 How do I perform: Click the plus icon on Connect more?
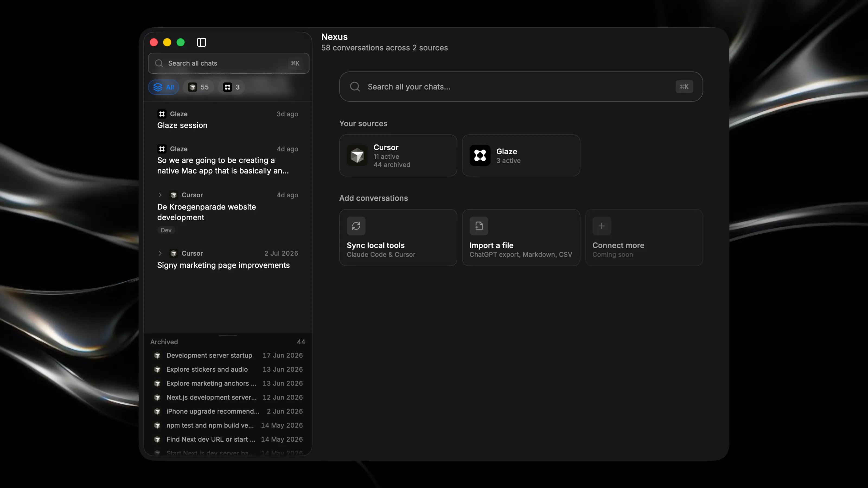pyautogui.click(x=602, y=226)
